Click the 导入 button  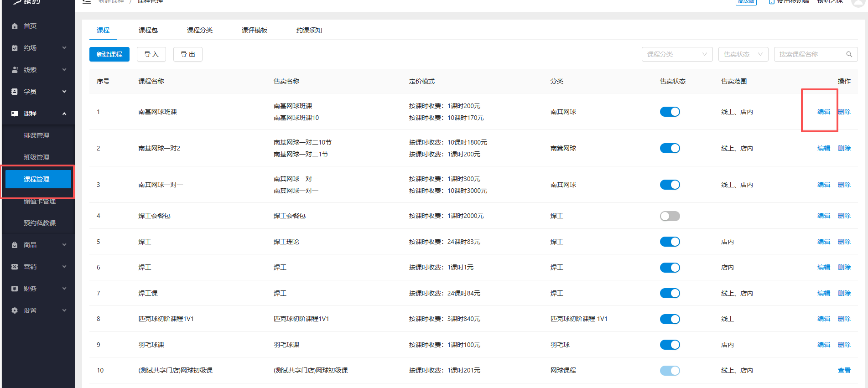click(151, 54)
